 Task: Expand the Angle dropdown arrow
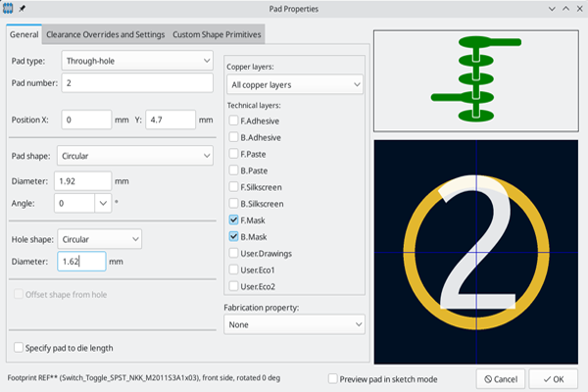click(103, 203)
